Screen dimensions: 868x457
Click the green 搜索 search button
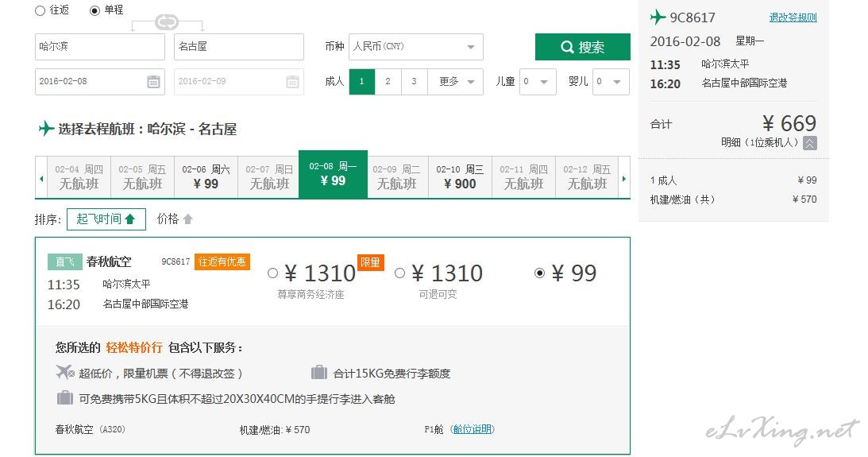tap(582, 47)
